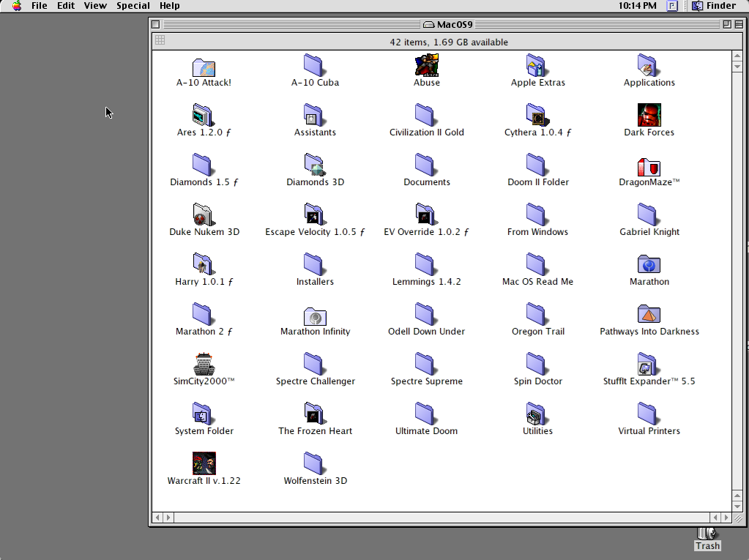Select the A-10 Cuba folder
This screenshot has height=560, width=749.
point(314,65)
